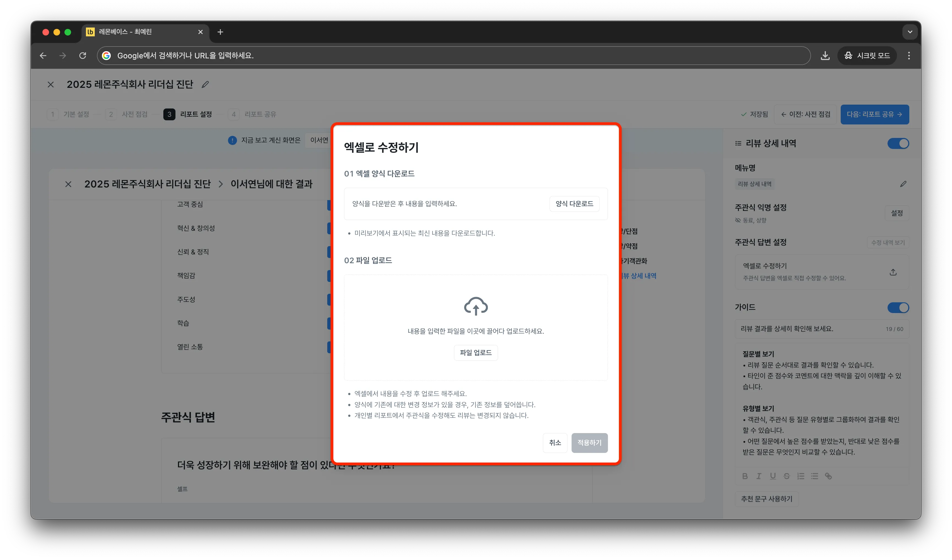Click the cloud upload icon in drop zone

coord(476,306)
